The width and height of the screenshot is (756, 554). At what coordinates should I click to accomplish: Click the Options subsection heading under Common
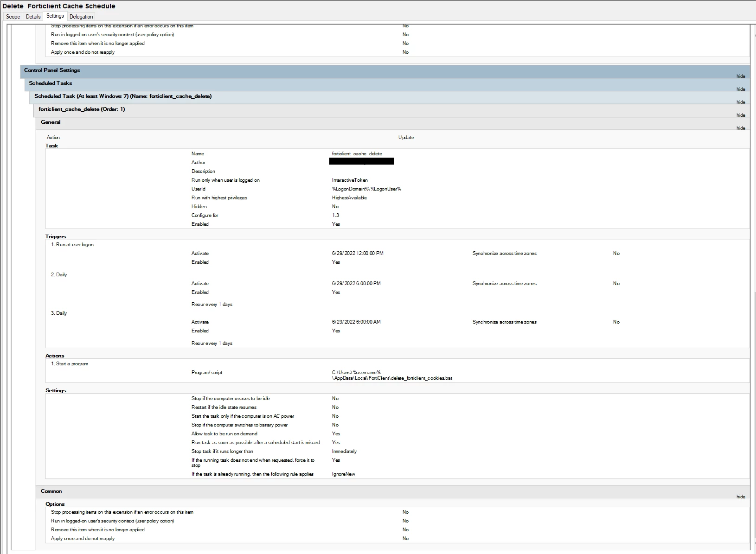[x=55, y=504]
